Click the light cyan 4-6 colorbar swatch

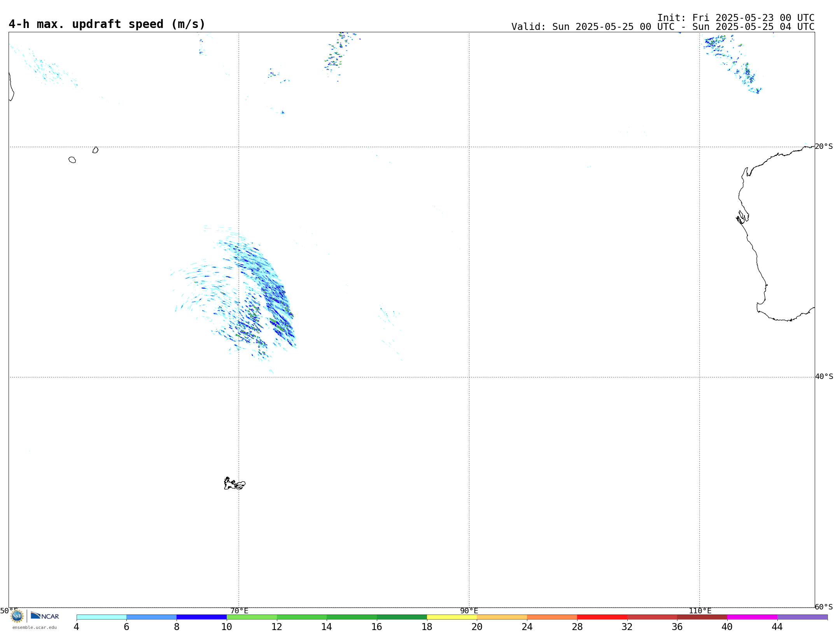point(101,617)
